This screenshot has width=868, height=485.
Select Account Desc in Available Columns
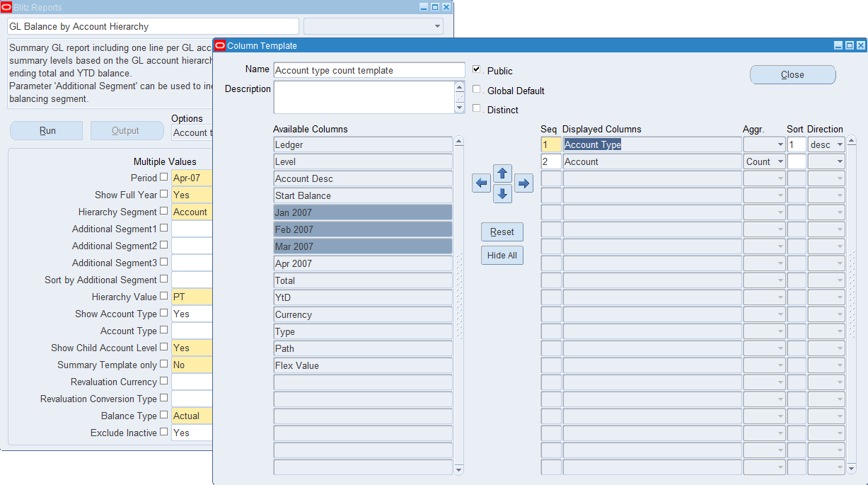point(363,178)
